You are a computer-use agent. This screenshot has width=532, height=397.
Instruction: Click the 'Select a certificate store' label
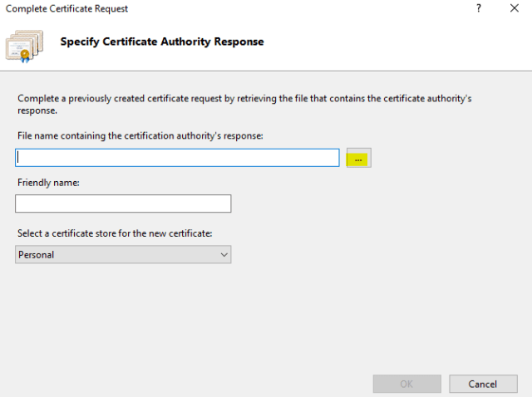113,234
